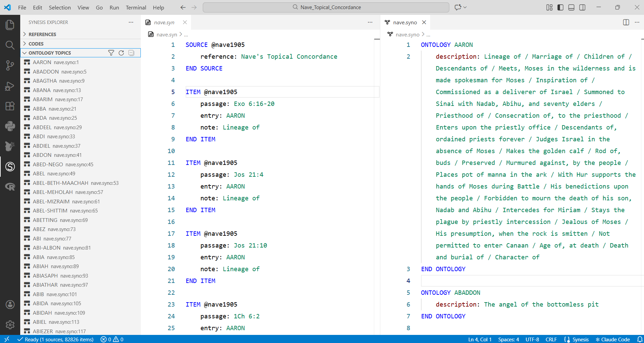Open the Extensions view
The width and height of the screenshot is (644, 343).
pos(10,106)
